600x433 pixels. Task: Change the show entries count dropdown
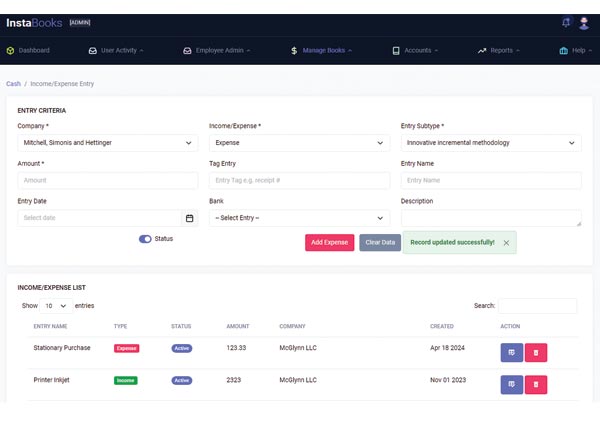click(x=56, y=305)
